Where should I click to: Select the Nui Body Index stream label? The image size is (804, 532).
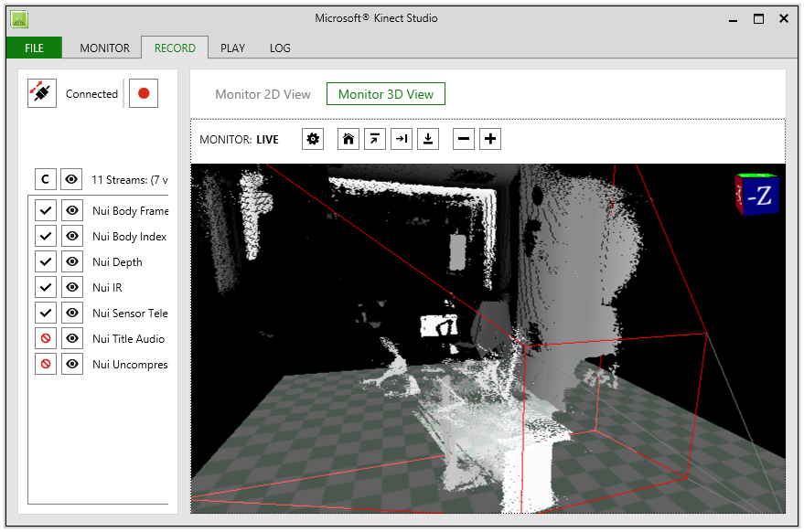(x=130, y=236)
